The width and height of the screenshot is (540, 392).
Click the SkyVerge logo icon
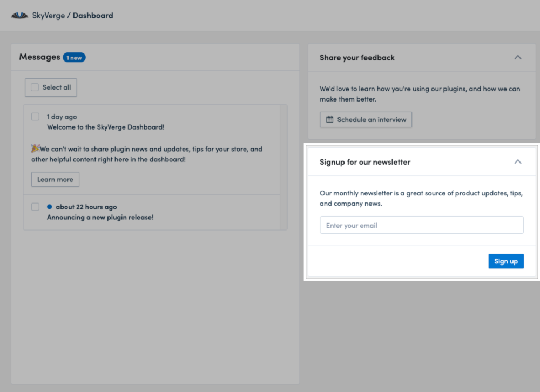pos(19,16)
